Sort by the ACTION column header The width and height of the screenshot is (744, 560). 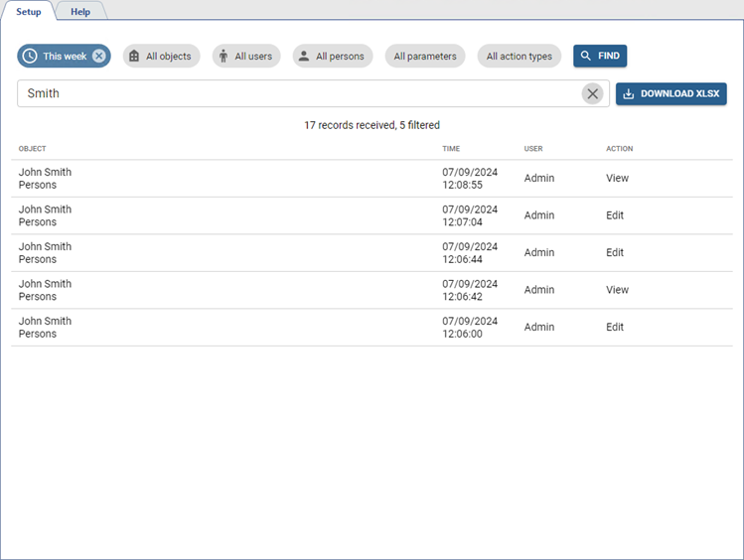619,149
